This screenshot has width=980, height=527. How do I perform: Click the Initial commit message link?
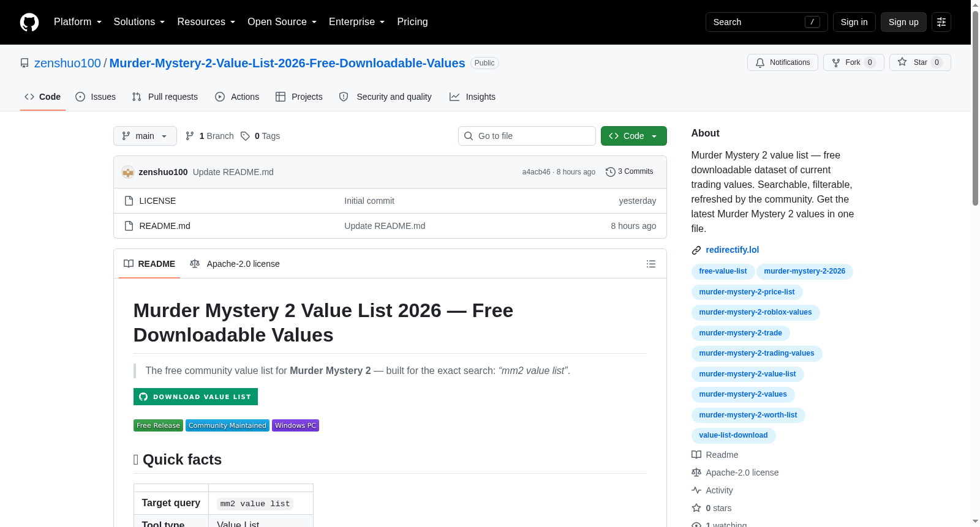pyautogui.click(x=369, y=201)
